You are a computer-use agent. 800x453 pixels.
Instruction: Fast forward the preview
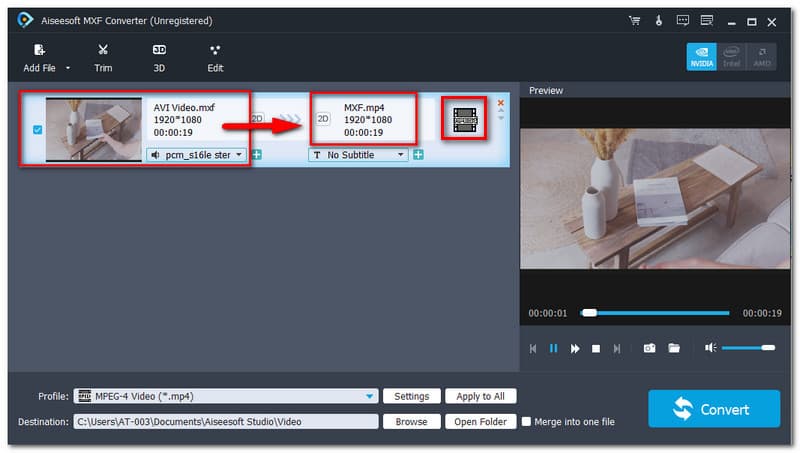[x=575, y=348]
